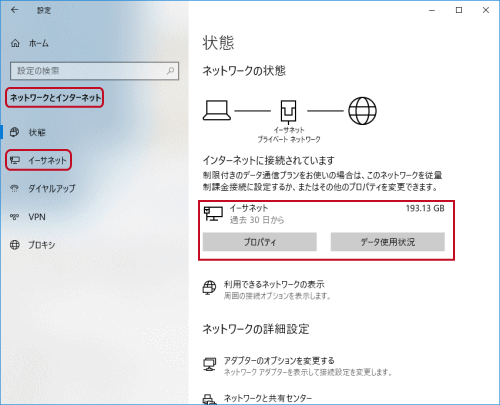The height and width of the screenshot is (405, 500).
Task: Click ネットワークの詳細設定 heading
Action: pos(256,329)
